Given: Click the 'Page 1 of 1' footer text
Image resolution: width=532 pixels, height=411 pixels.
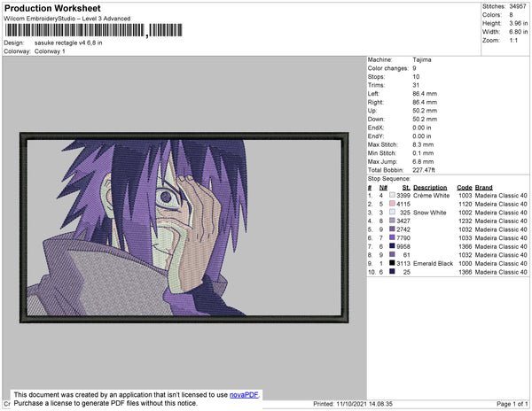Looking at the screenshot, I should tap(512, 404).
